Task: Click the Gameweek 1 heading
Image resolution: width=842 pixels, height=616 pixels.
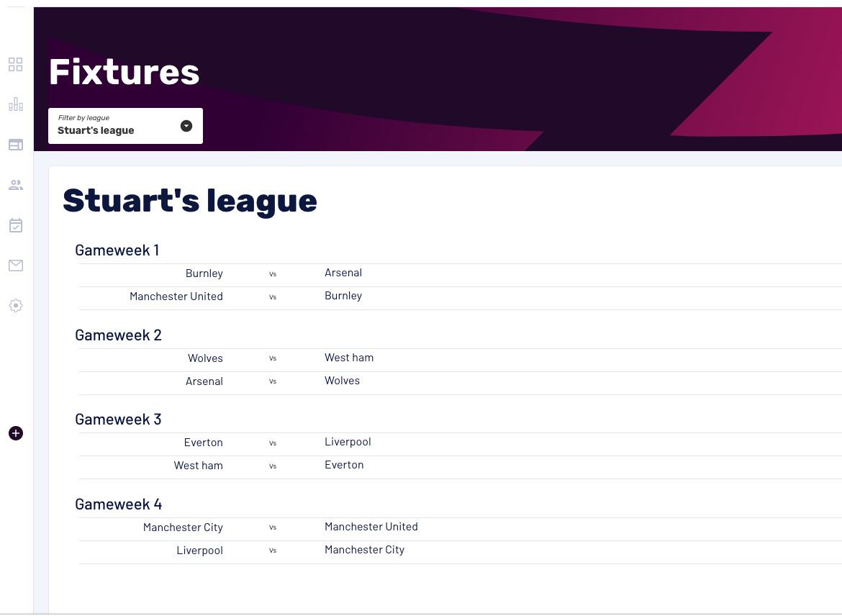Action: click(x=117, y=250)
